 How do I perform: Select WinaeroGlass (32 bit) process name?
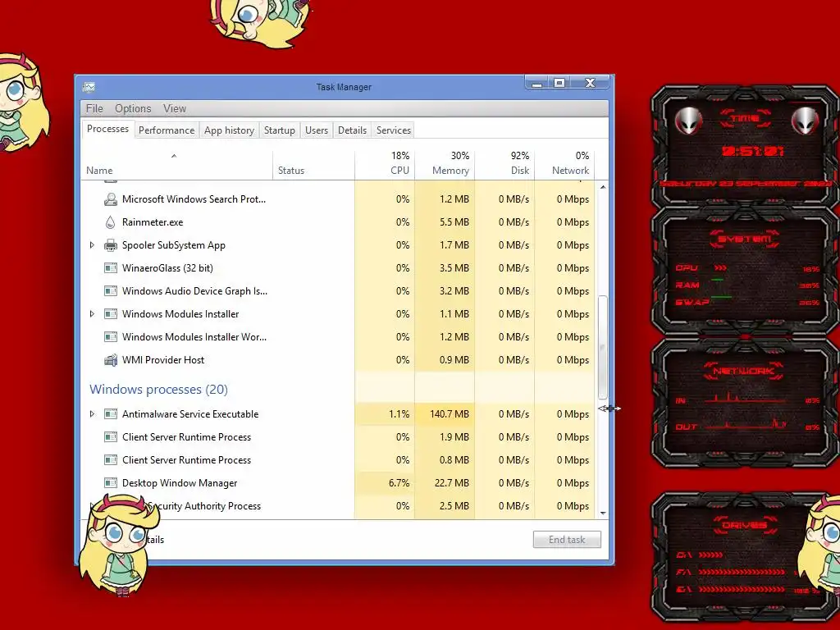[167, 268]
